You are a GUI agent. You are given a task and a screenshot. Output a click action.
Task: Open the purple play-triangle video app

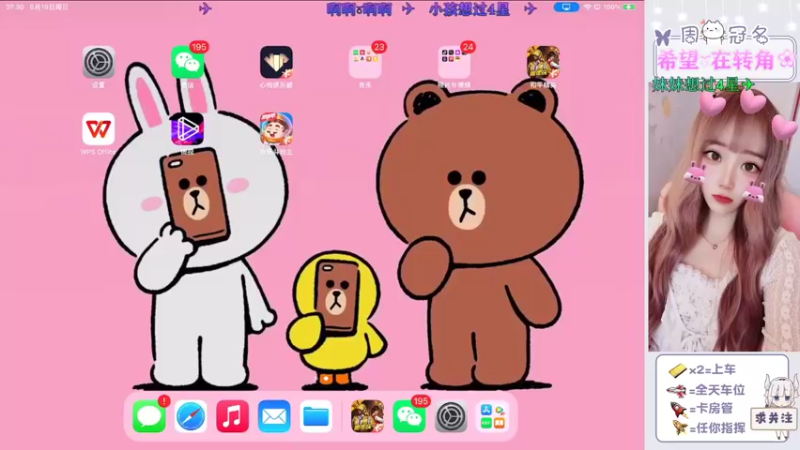[x=187, y=129]
